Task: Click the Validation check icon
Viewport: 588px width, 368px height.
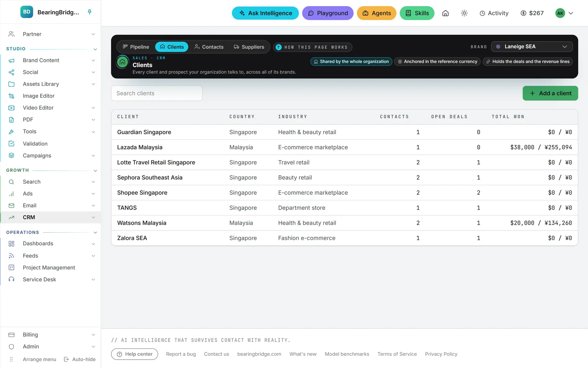Action: coord(11,143)
